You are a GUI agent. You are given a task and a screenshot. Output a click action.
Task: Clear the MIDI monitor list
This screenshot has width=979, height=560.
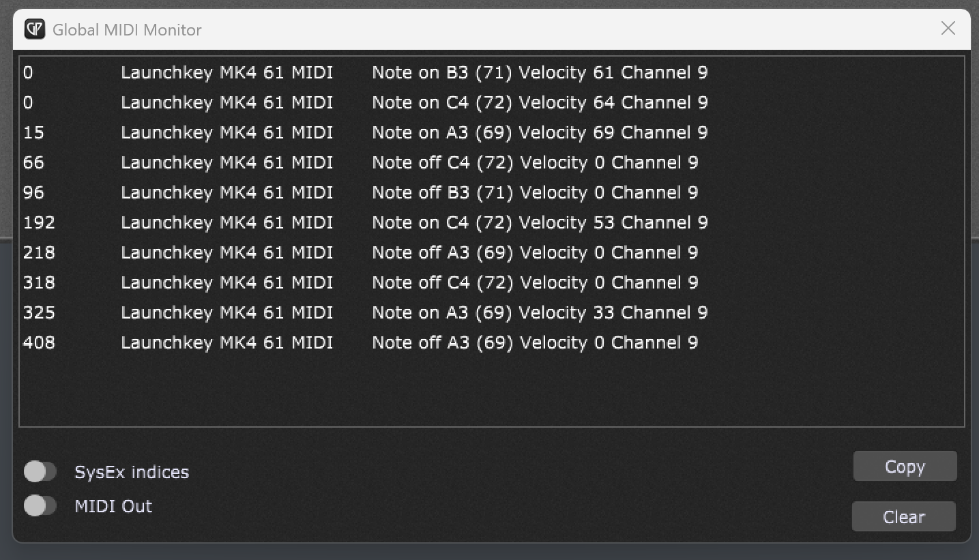[904, 517]
